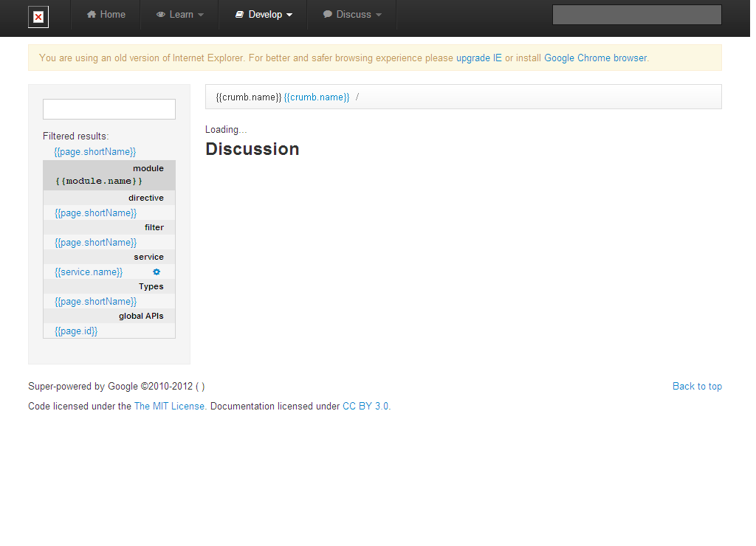Open the Discuss menu
Viewport: 756px width, 546px height.
tap(352, 15)
